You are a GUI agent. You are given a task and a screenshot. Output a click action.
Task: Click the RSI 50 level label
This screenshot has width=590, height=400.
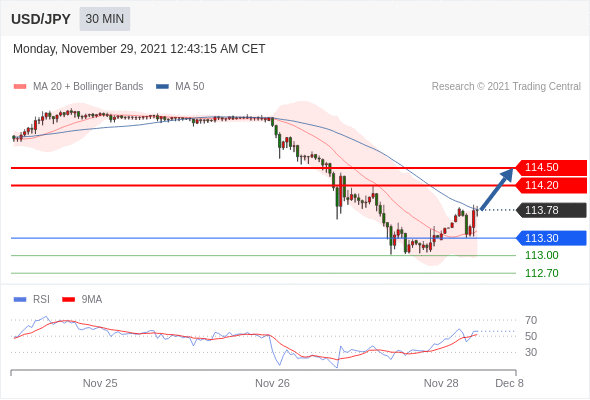pyautogui.click(x=531, y=336)
